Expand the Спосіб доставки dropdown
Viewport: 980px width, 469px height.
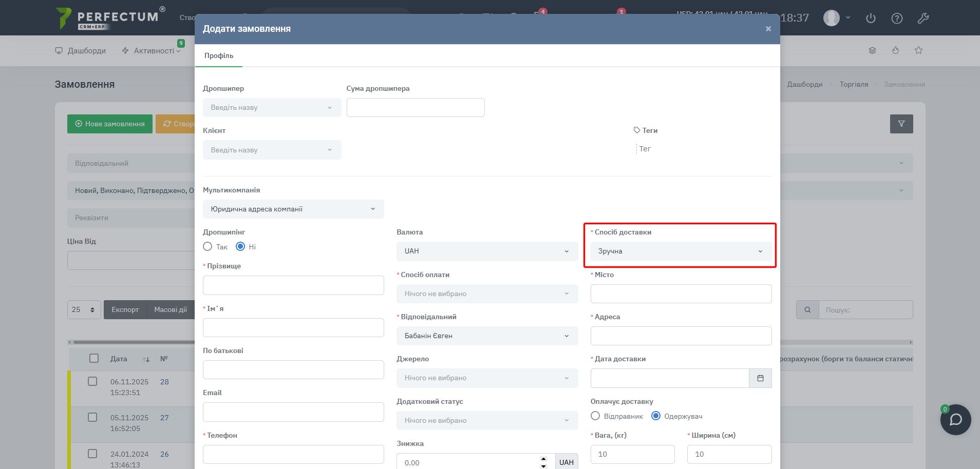[x=681, y=251]
